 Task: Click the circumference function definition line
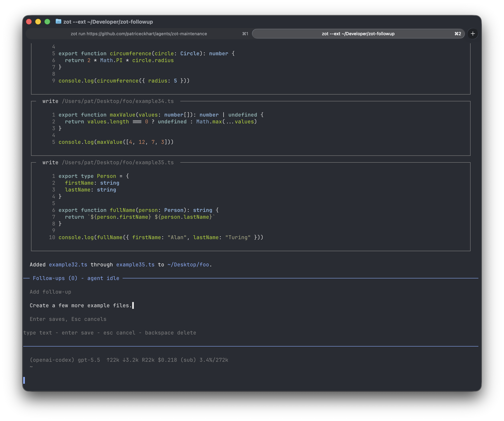pyautogui.click(x=147, y=53)
